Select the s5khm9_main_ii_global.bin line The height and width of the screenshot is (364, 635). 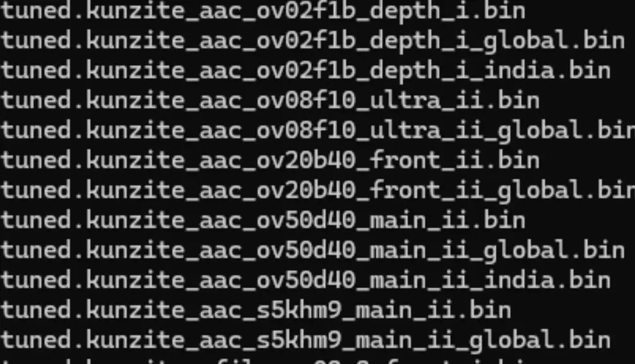(x=306, y=341)
